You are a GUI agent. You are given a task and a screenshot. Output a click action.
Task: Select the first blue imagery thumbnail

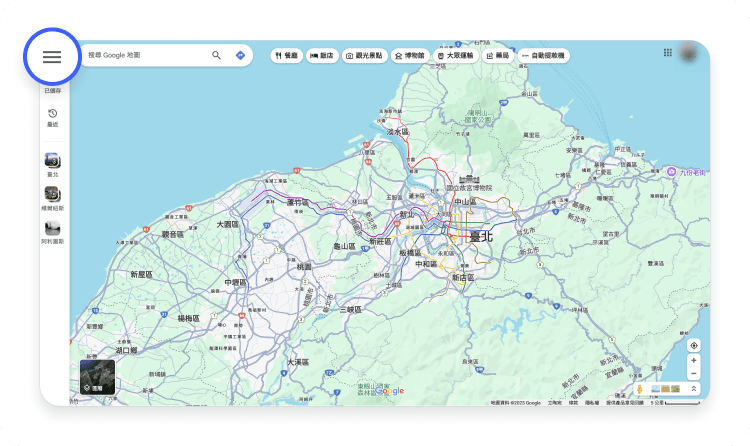pos(655,389)
